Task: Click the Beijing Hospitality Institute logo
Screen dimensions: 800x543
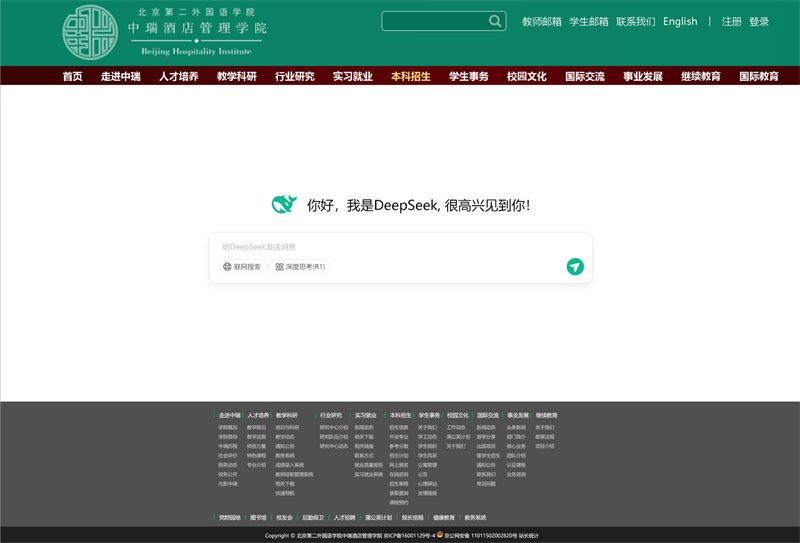Action: coord(164,33)
